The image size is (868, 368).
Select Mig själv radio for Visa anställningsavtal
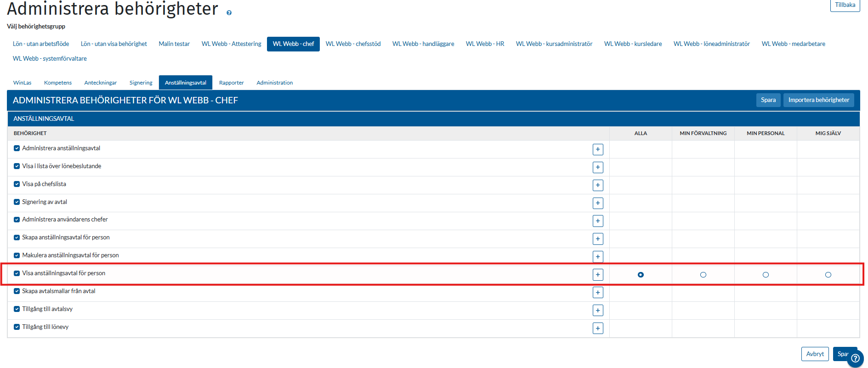pos(828,275)
